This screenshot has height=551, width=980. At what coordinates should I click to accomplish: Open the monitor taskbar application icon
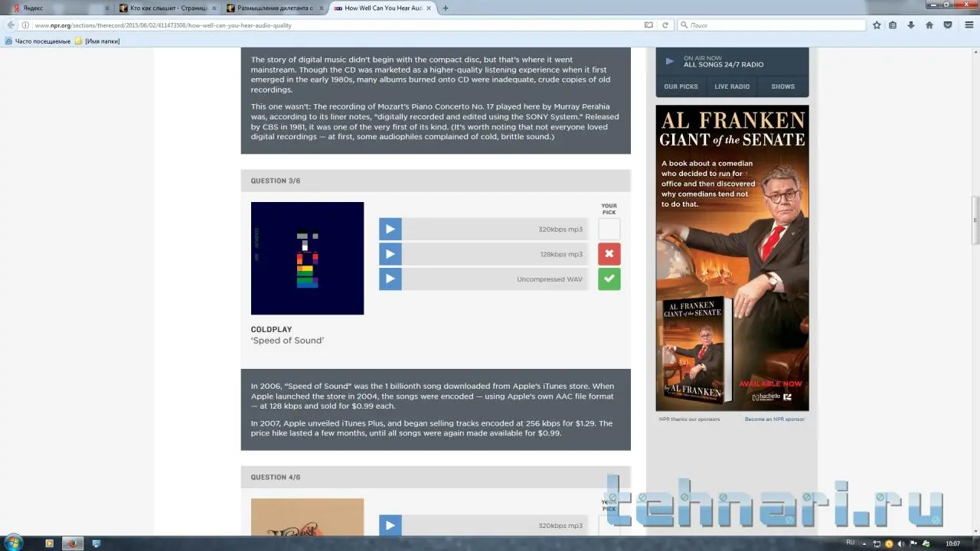[x=96, y=543]
